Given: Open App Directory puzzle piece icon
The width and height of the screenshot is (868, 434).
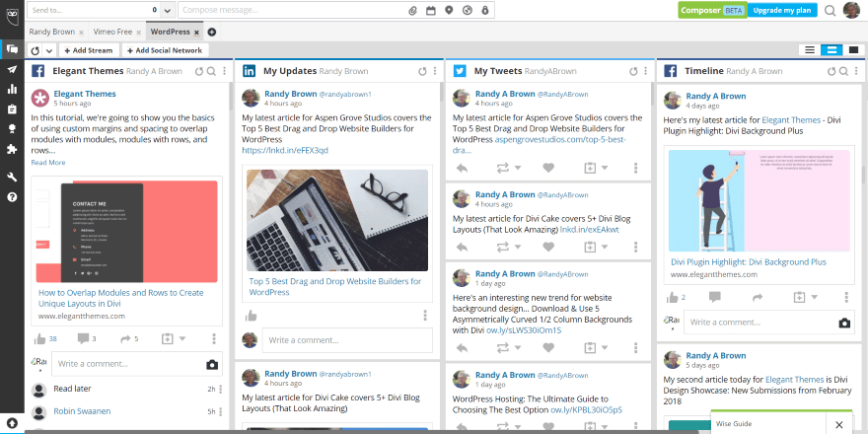Looking at the screenshot, I should 12,148.
